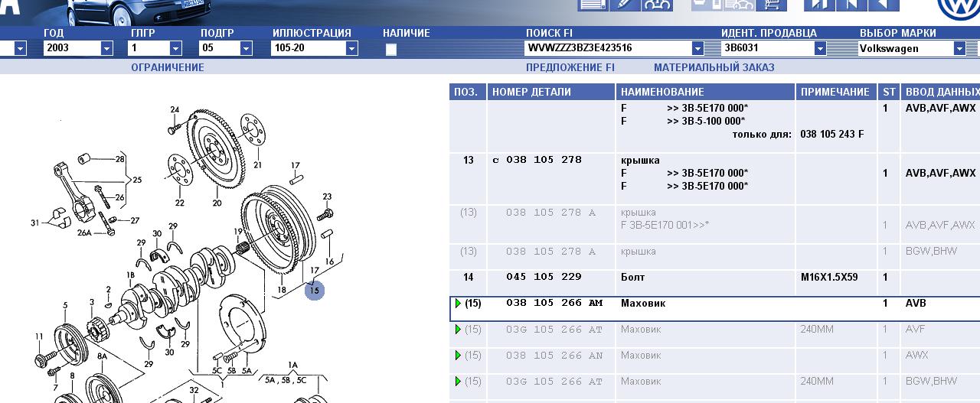Screen dimensions: 980x403
Task: Click the ОГРАНИЧЕНИЕ link
Action: pyautogui.click(x=168, y=67)
